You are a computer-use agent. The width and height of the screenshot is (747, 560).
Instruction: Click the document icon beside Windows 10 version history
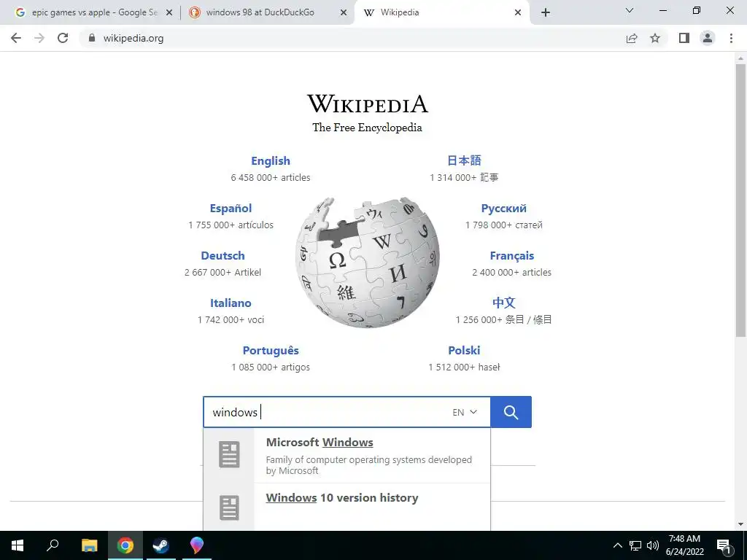[229, 507]
